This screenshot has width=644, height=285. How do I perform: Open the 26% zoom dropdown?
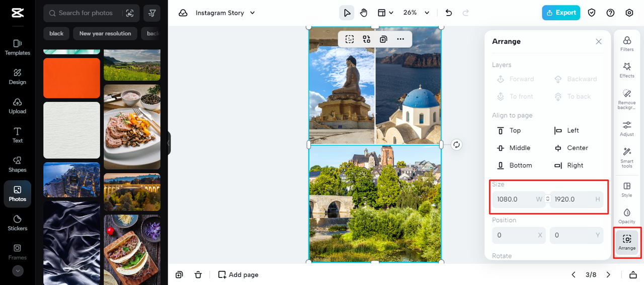pos(417,13)
